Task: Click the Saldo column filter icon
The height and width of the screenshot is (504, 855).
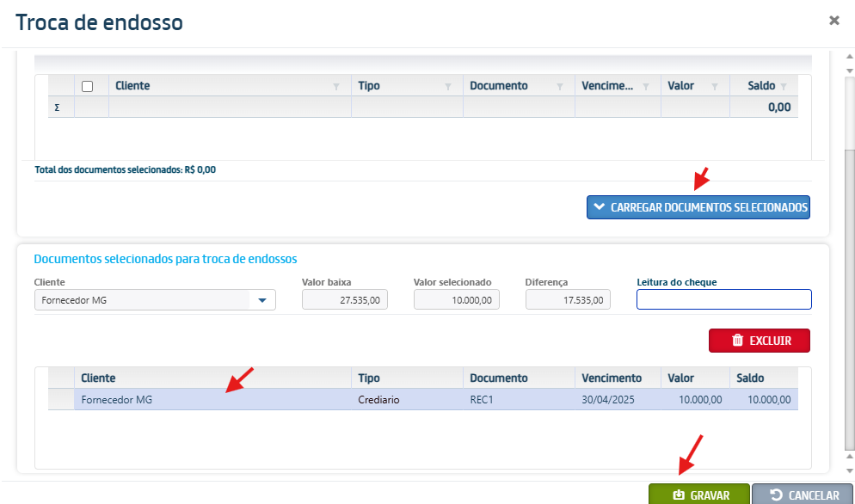Action: click(x=783, y=87)
